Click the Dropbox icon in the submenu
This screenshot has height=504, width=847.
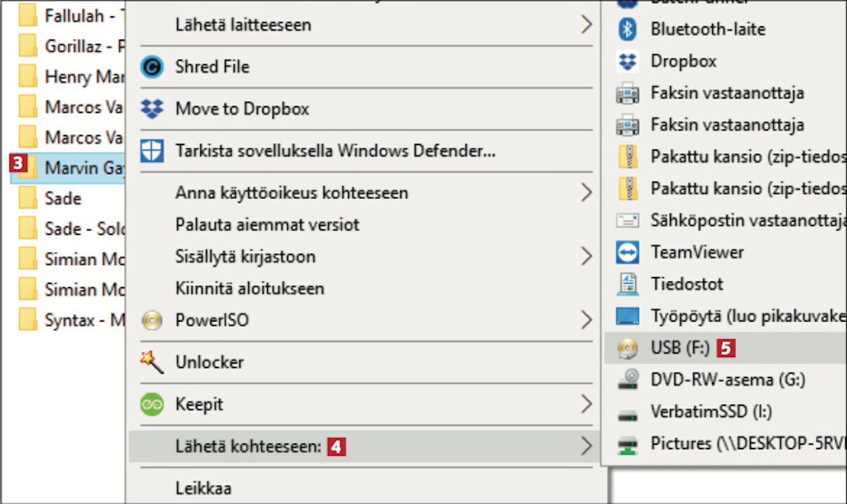pos(627,61)
